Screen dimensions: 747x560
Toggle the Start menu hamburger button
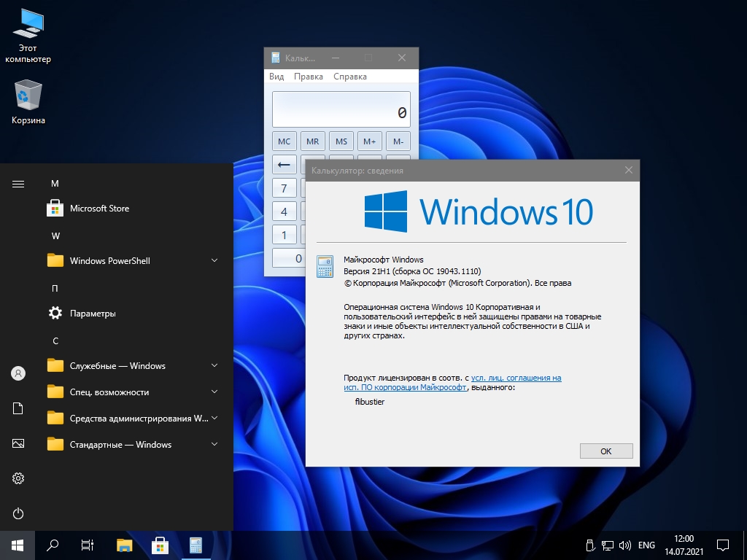18,184
